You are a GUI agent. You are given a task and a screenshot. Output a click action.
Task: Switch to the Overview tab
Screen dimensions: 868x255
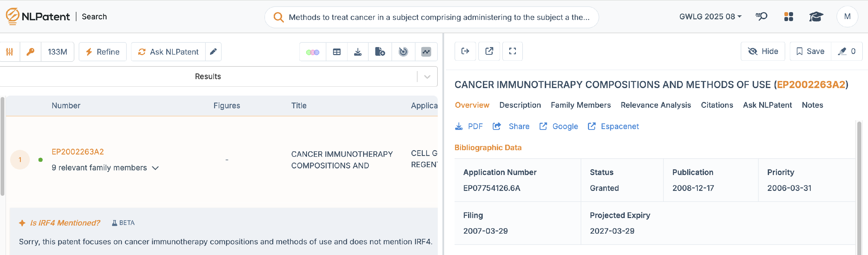click(x=472, y=105)
